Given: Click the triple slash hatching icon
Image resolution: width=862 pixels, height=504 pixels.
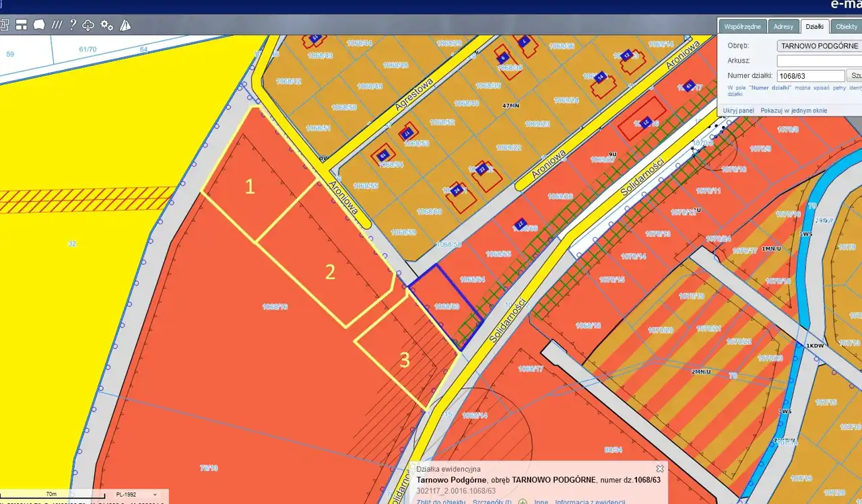Looking at the screenshot, I should pyautogui.click(x=57, y=25).
